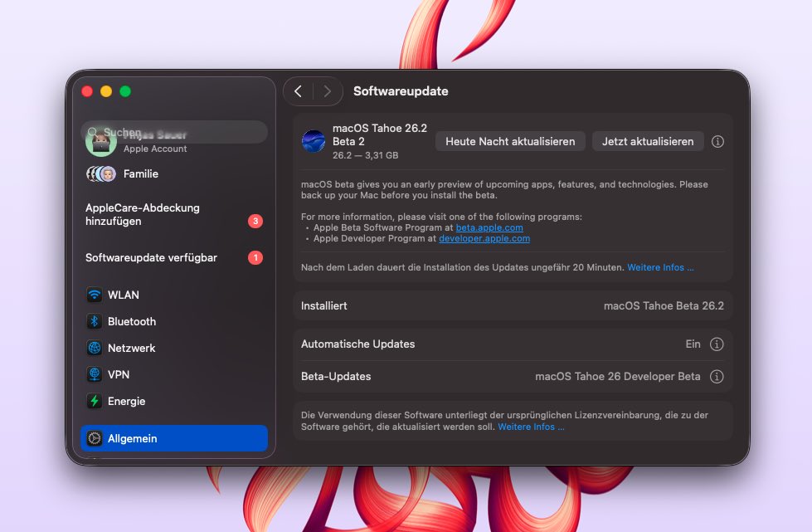Click the green zoom window button
812x532 pixels.
coord(125,91)
